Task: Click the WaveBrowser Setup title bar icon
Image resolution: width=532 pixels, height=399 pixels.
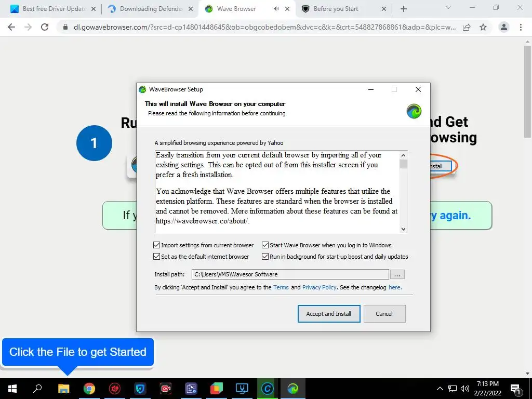Action: pyautogui.click(x=142, y=89)
